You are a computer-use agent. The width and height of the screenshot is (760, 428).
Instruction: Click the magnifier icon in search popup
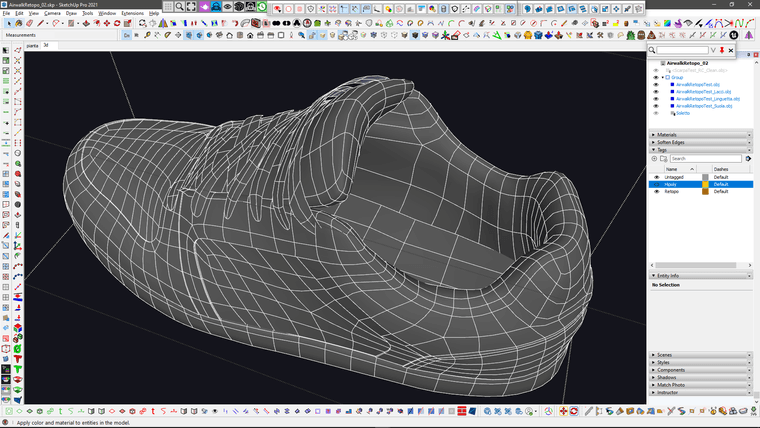(x=652, y=50)
